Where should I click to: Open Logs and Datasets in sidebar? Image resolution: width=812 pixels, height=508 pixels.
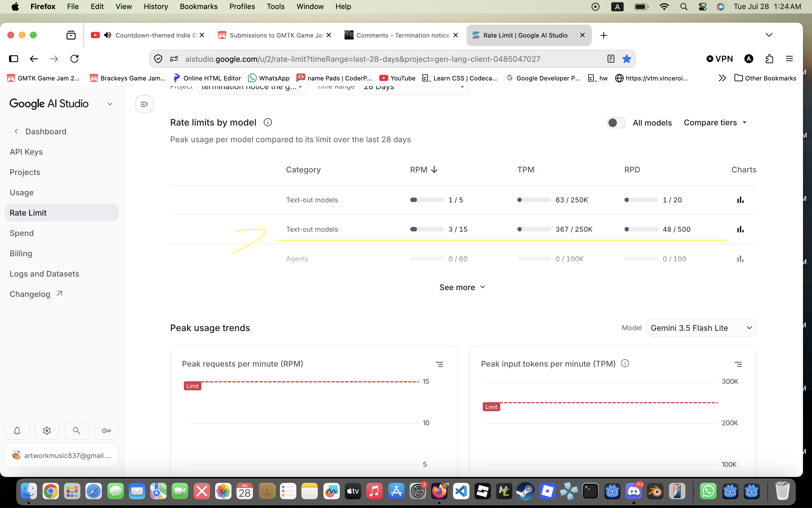[x=62, y=274]
